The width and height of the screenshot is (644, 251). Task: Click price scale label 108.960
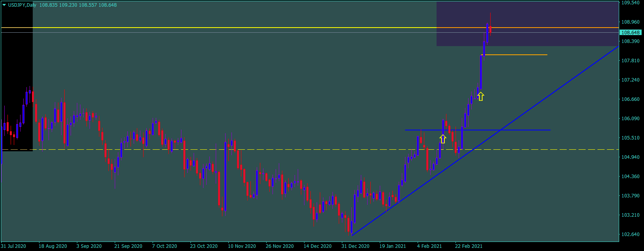click(x=631, y=22)
